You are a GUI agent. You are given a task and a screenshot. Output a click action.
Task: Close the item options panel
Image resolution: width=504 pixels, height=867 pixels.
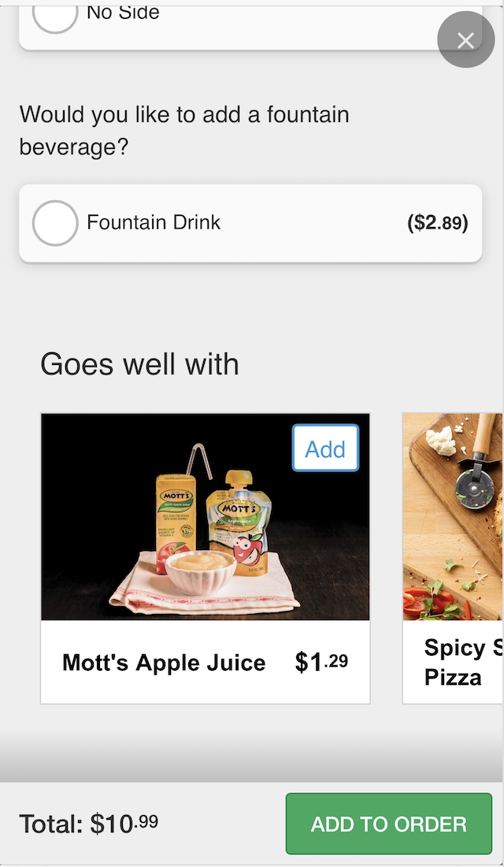click(465, 40)
